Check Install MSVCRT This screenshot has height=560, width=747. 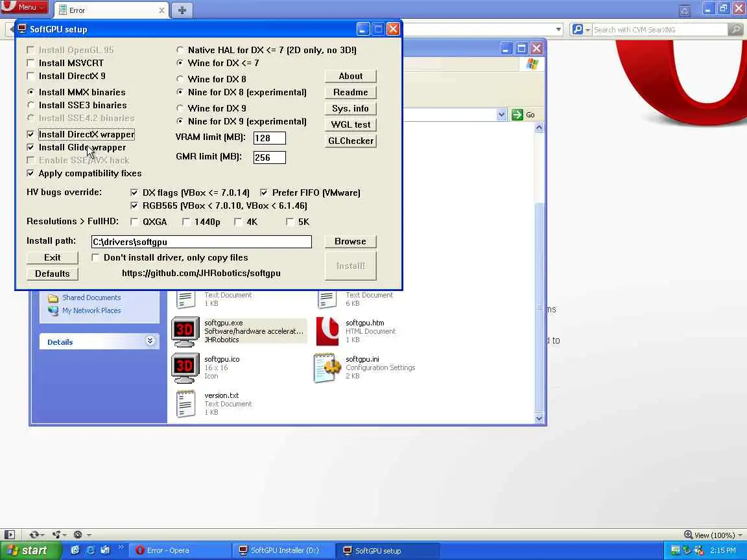pos(30,63)
